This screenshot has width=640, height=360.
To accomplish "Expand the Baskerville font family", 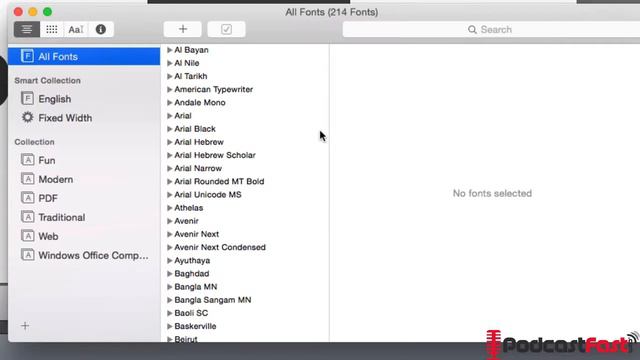I will point(169,326).
